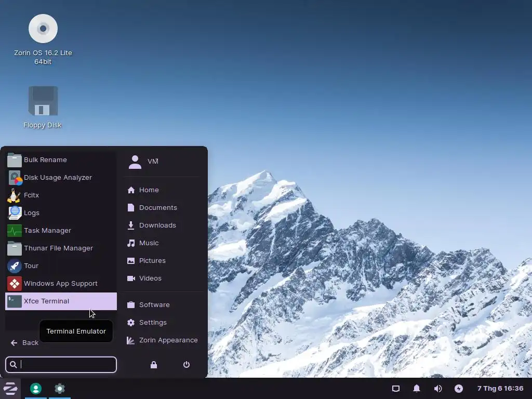Image resolution: width=532 pixels, height=399 pixels.
Task: Open Windows App Support
Action: 61,283
